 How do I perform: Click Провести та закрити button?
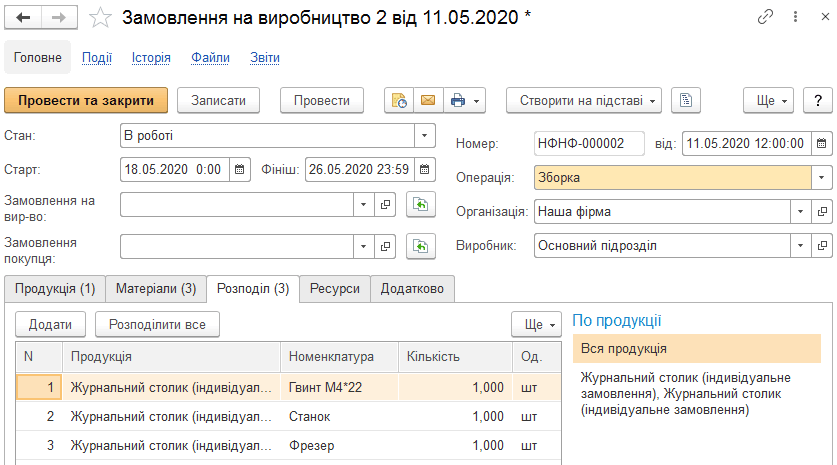point(86,100)
